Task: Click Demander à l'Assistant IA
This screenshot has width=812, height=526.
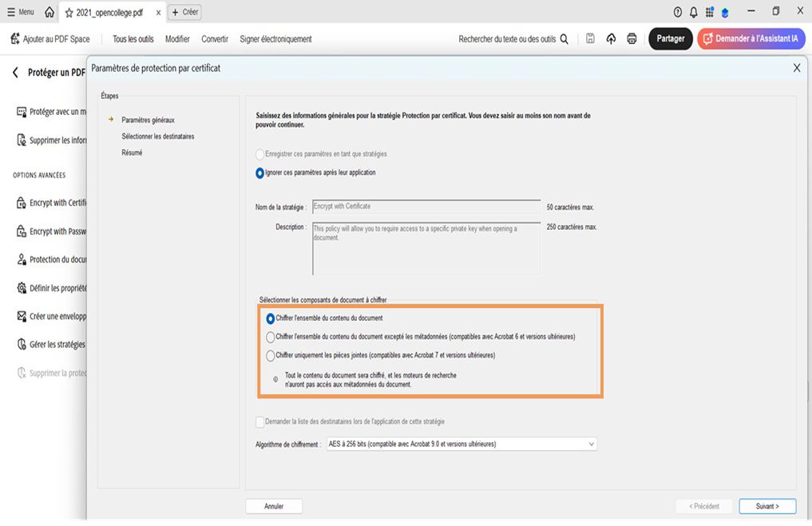Action: (x=751, y=39)
